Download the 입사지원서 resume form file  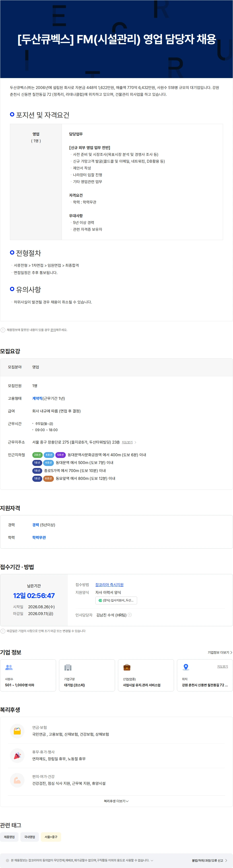point(116,600)
